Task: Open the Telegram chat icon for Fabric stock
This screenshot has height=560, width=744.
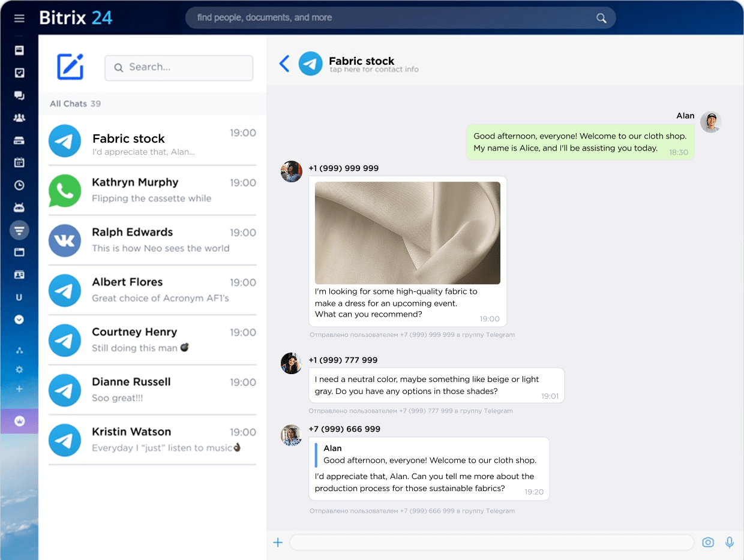Action: (65, 140)
